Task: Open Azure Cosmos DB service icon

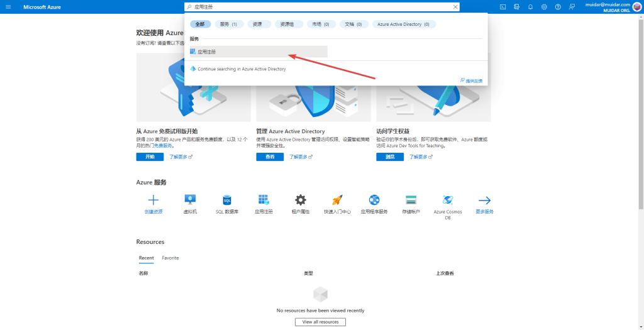Action: (448, 200)
